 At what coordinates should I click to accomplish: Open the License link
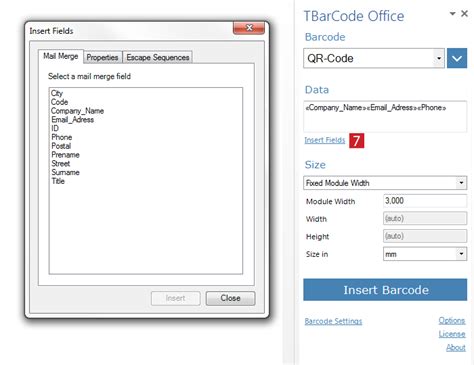(x=452, y=334)
